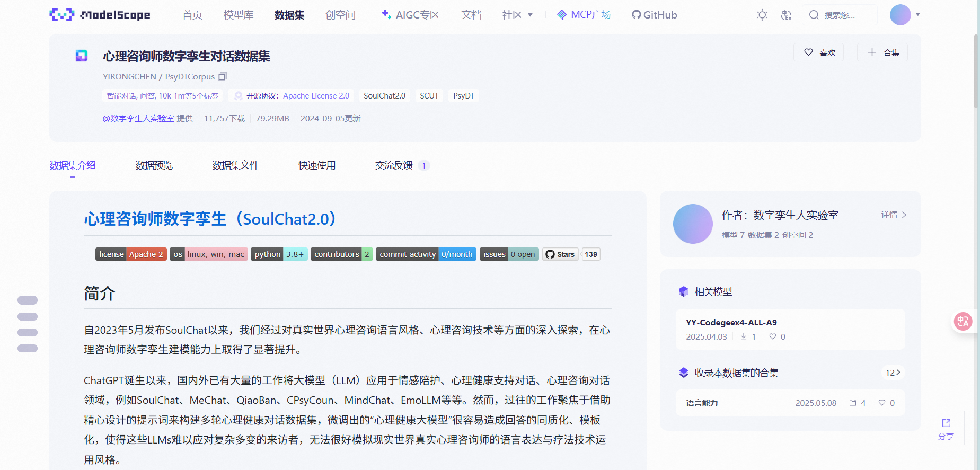
Task: Click the author avatar 数字孪生人实验室
Action: pos(693,224)
